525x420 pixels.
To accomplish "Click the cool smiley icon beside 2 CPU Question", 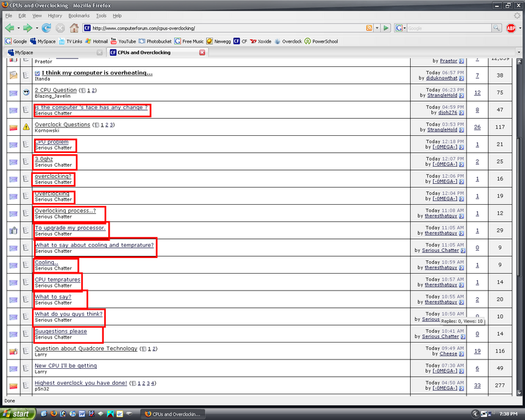I will click(26, 93).
